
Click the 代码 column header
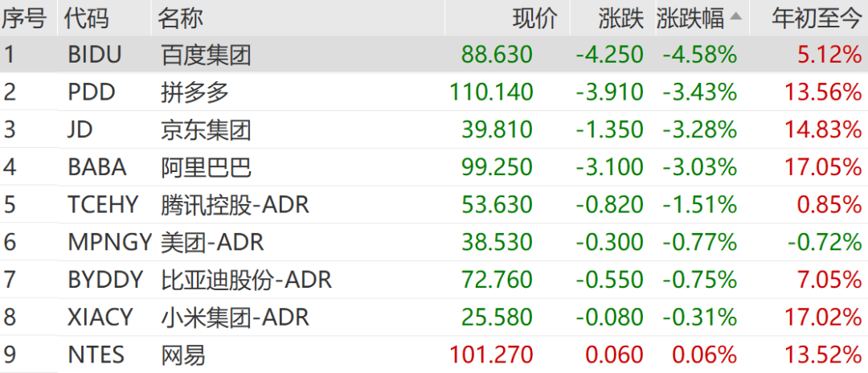(x=86, y=18)
